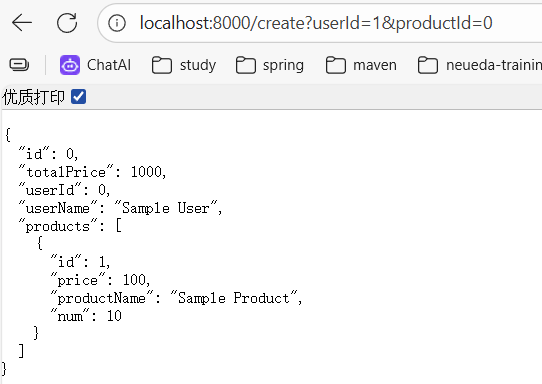Click the 优质打印 label
Screen dimensions: 542x384
click(x=34, y=97)
